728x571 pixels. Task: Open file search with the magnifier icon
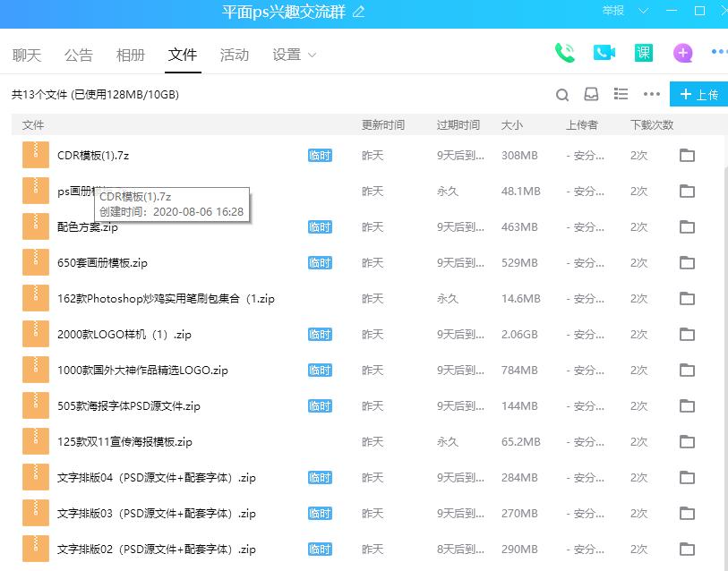click(x=562, y=93)
